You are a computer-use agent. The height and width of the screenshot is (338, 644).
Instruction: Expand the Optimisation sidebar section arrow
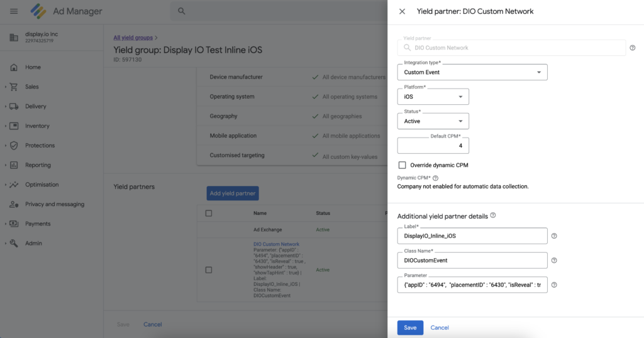click(x=5, y=185)
